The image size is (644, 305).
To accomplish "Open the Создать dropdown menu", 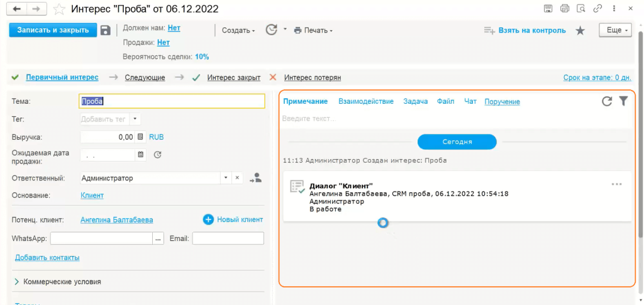I will tap(238, 30).
